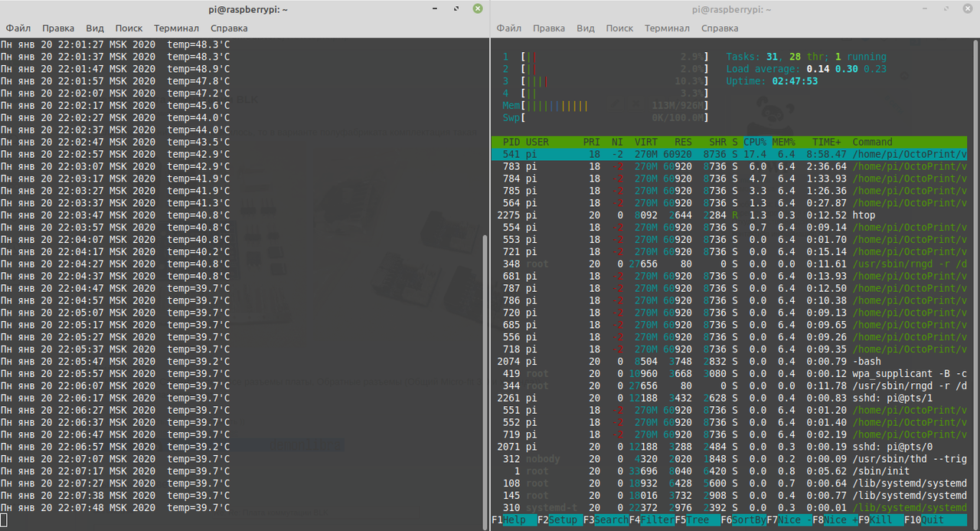This screenshot has height=531, width=980.
Task: Click the highlighted CPU% column header
Action: tap(755, 142)
